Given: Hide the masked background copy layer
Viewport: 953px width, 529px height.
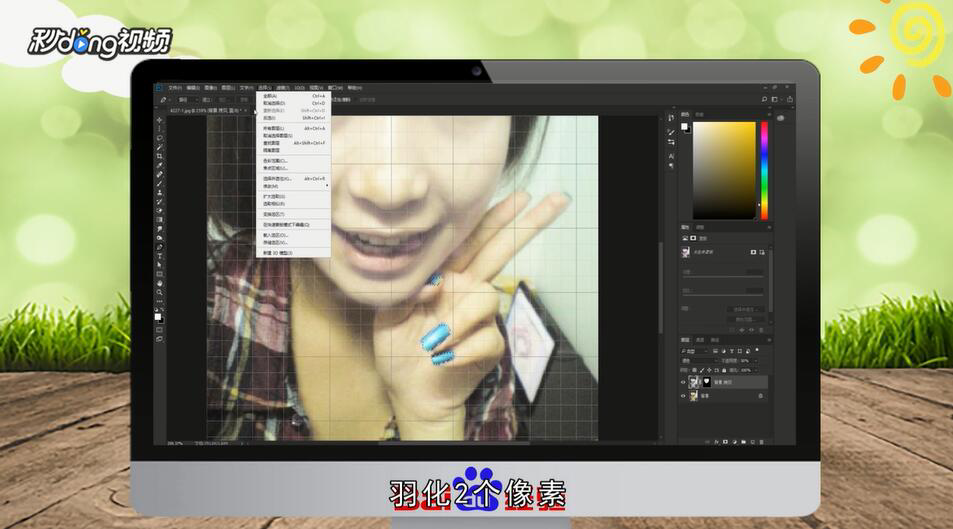Looking at the screenshot, I should [x=683, y=382].
